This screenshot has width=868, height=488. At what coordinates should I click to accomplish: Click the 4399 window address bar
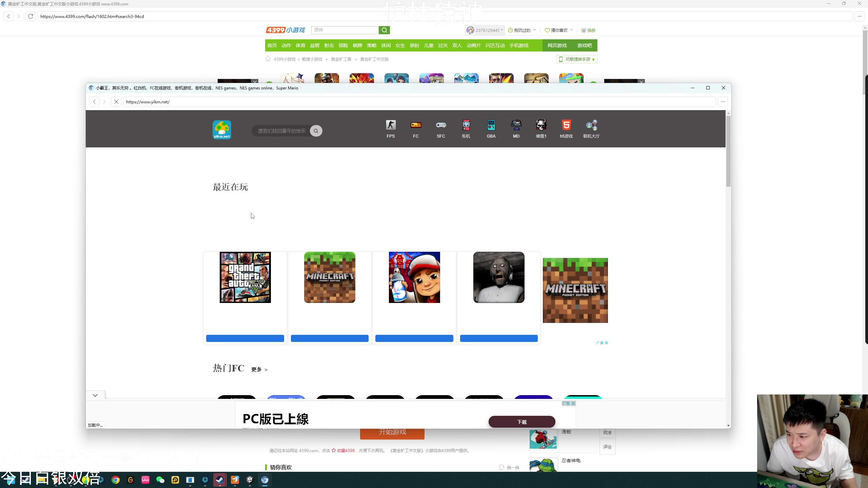point(445,16)
